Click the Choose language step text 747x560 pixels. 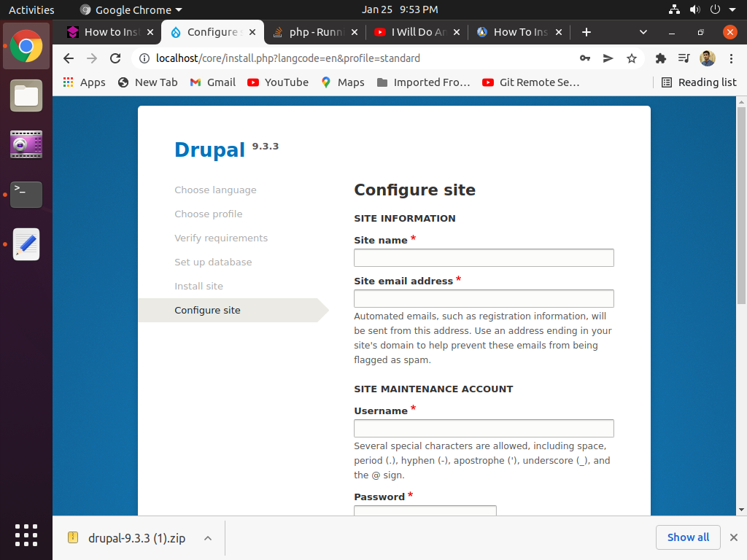click(215, 190)
